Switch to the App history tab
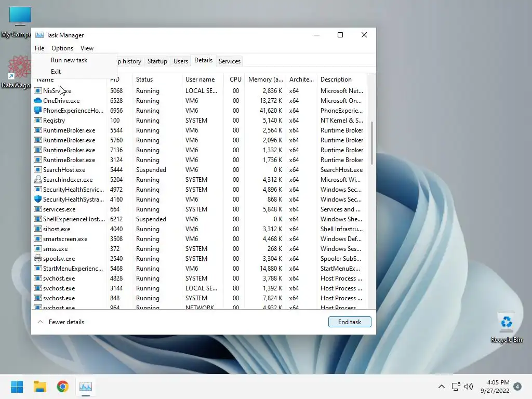532x399 pixels. (x=130, y=61)
